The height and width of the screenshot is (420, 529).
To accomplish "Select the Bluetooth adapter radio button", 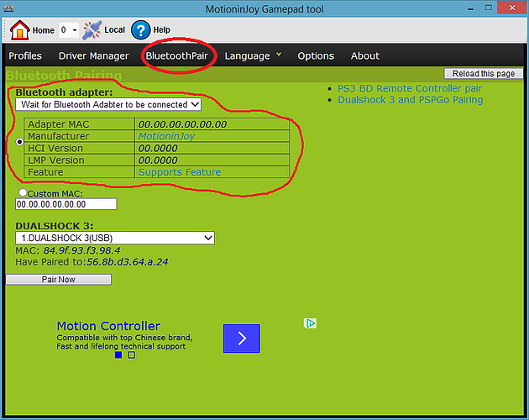I will point(19,142).
